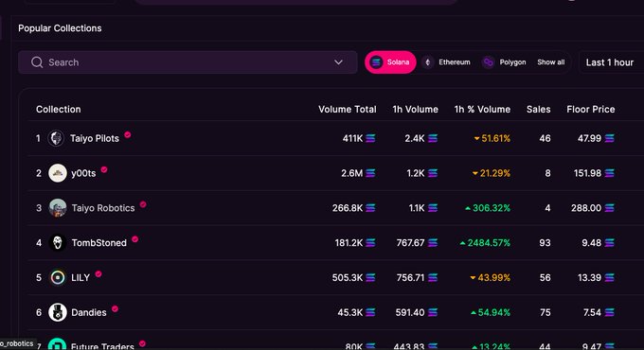
Task: Click the 13.39 floor price value
Action: [589, 278]
